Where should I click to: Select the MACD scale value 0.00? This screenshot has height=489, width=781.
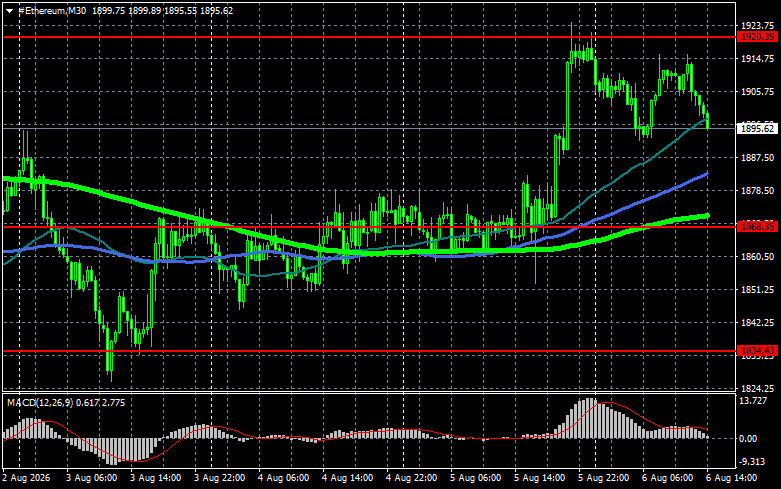point(748,439)
